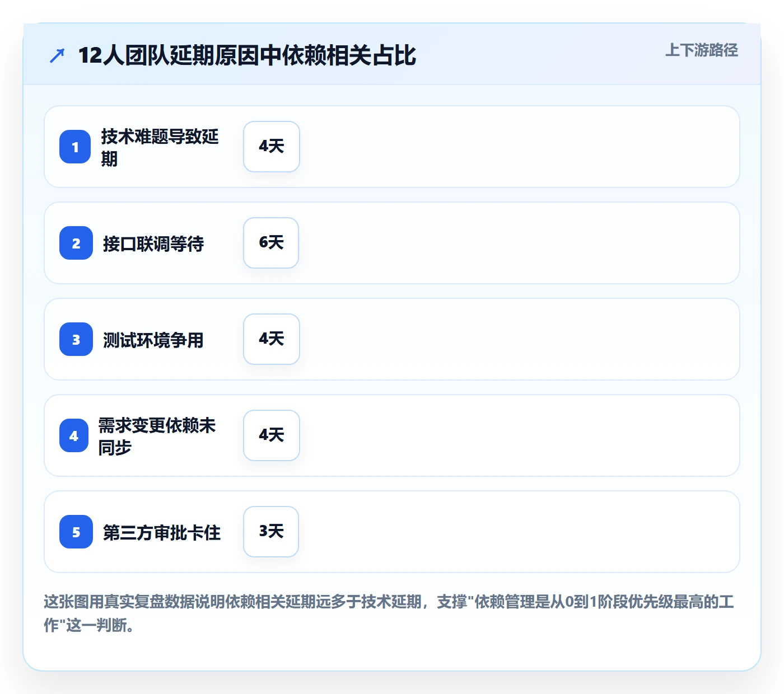The height and width of the screenshot is (694, 784).
Task: Click the 4天 chip in 需求变更依赖未同步 row
Action: pos(272,435)
